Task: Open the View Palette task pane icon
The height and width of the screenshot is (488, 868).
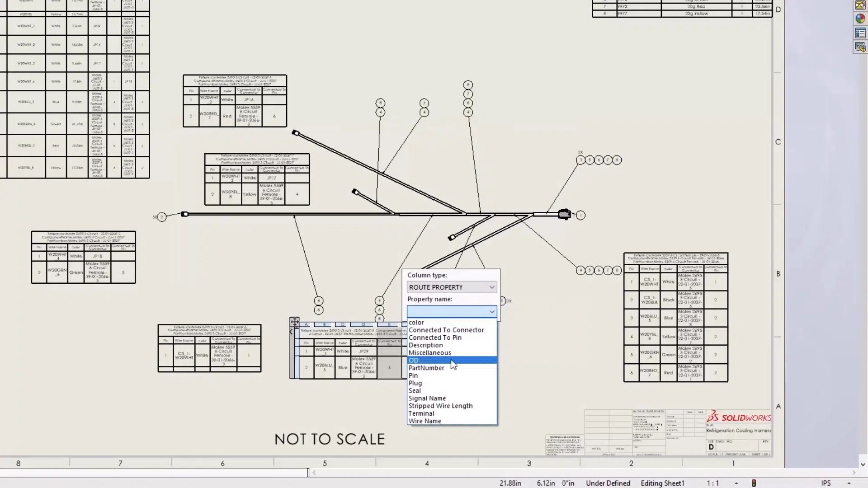Action: coord(860,5)
